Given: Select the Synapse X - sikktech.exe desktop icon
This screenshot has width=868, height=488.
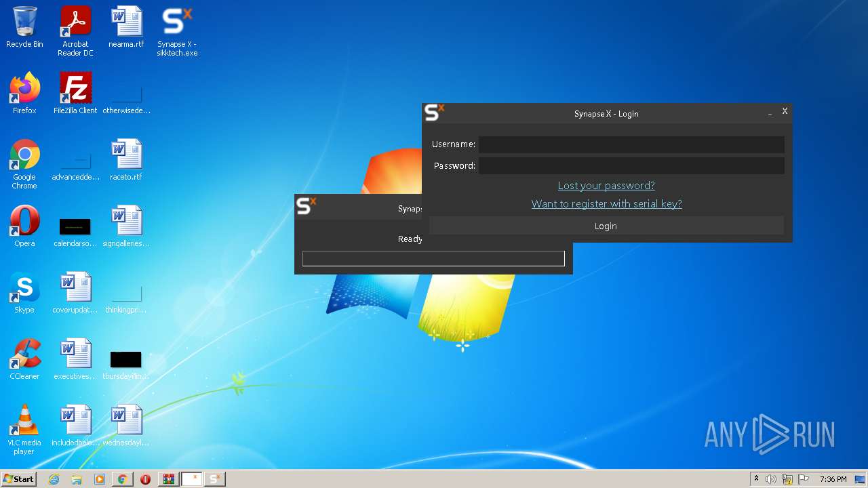Looking at the screenshot, I should 177,31.
